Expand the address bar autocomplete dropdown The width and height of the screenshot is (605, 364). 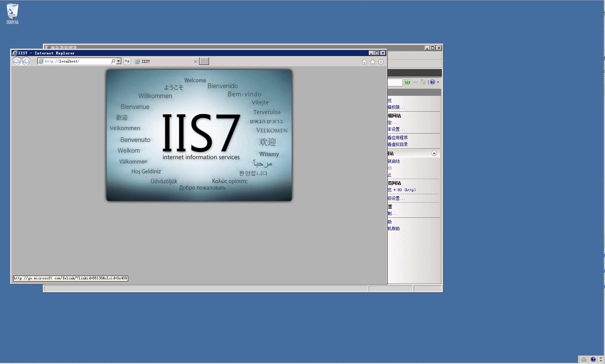point(119,61)
